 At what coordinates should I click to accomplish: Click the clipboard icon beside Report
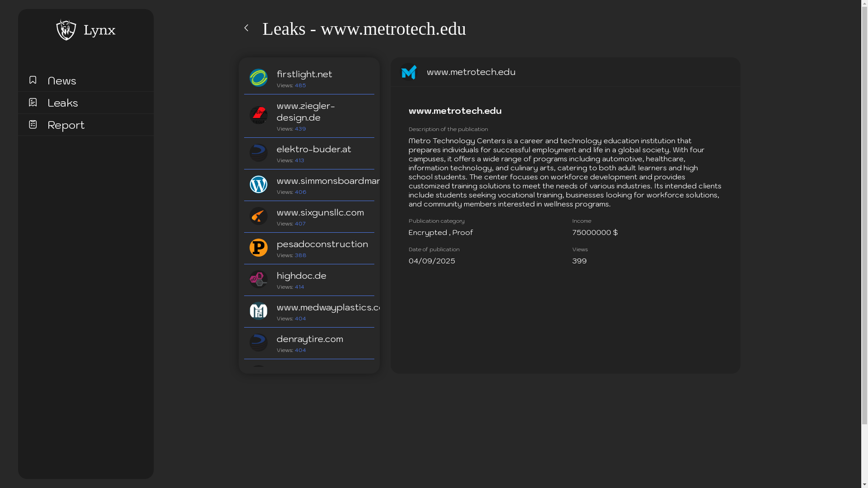(33, 124)
